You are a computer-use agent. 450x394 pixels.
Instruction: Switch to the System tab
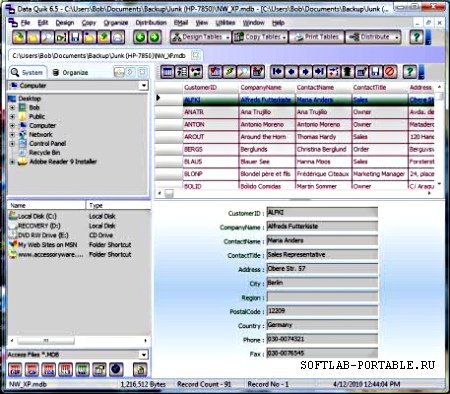click(27, 72)
